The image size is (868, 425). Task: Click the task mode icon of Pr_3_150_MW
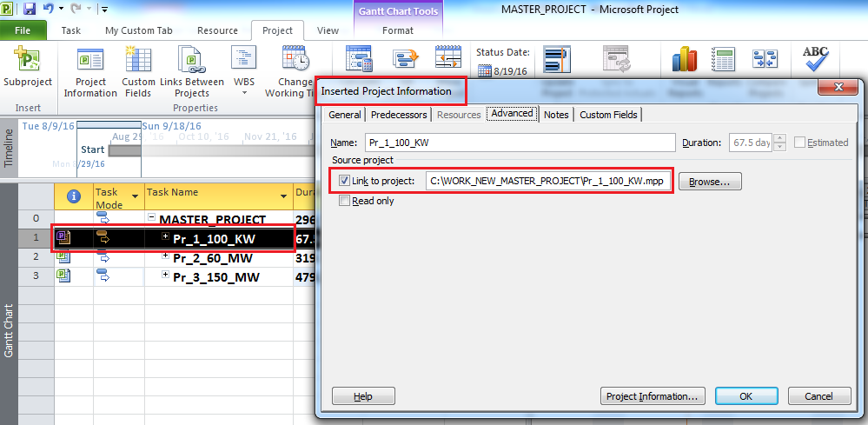(103, 276)
